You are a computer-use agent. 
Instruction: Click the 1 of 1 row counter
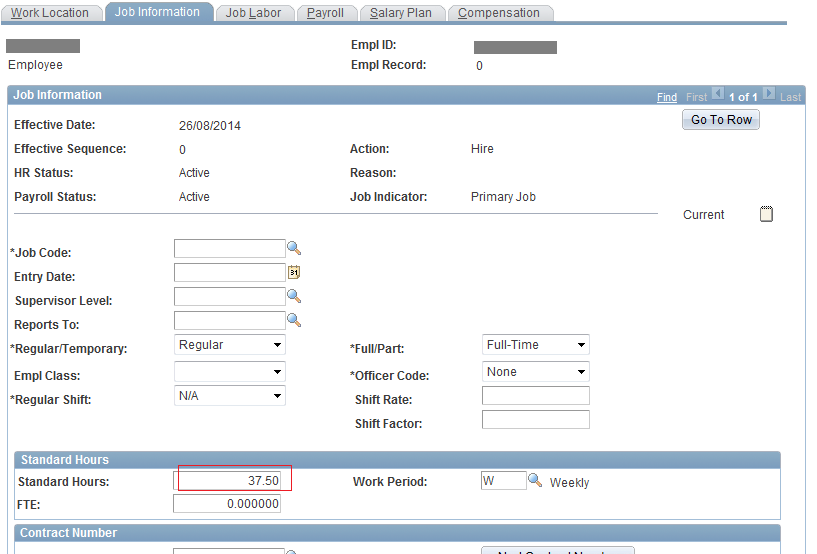[x=744, y=97]
